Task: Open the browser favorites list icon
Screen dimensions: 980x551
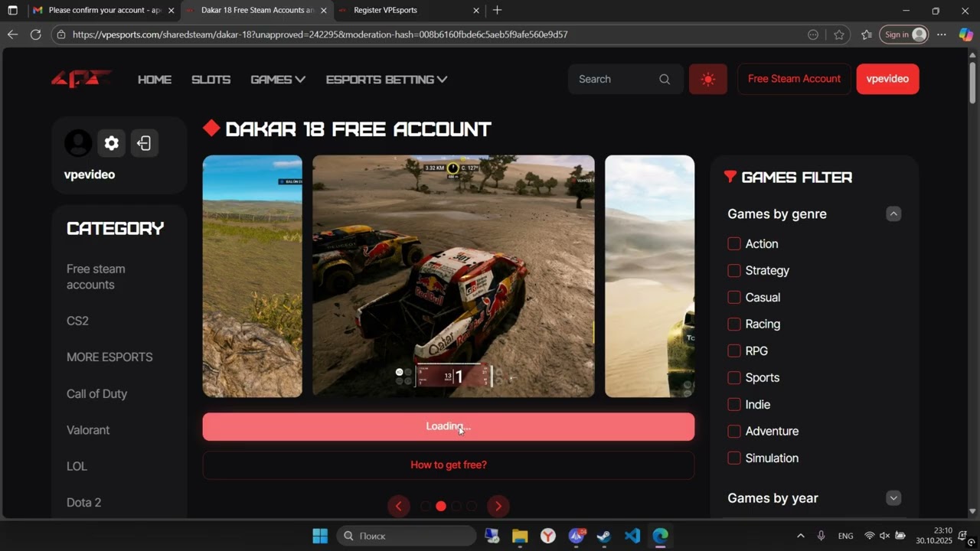Action: (x=867, y=34)
